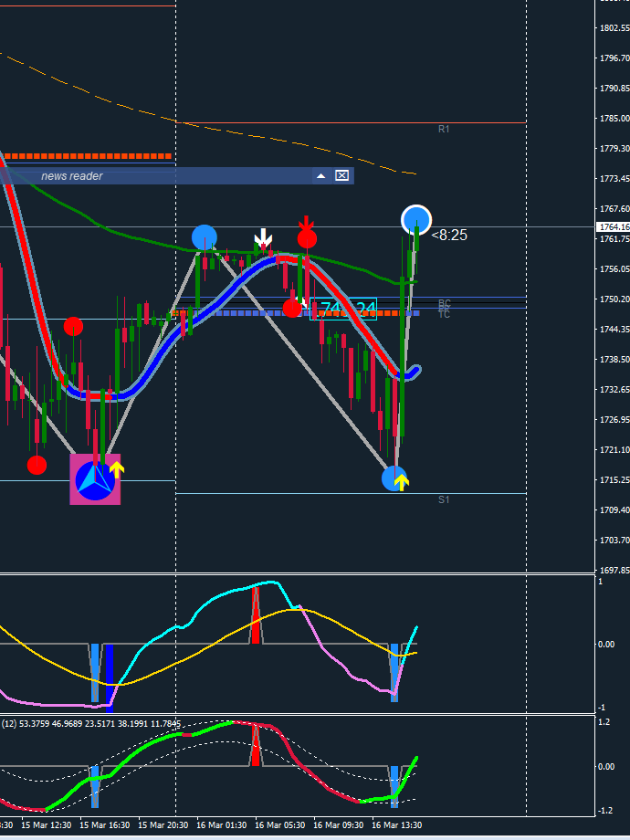The image size is (630, 840).
Task: Click the <8:25 candle timer
Action: 449,236
